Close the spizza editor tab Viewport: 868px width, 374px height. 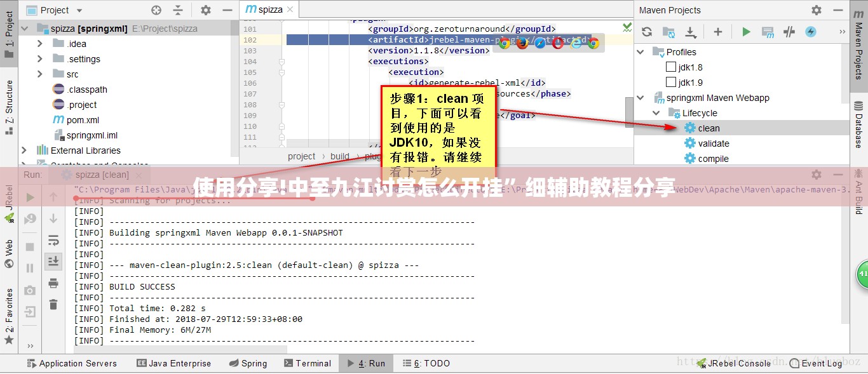(x=290, y=10)
